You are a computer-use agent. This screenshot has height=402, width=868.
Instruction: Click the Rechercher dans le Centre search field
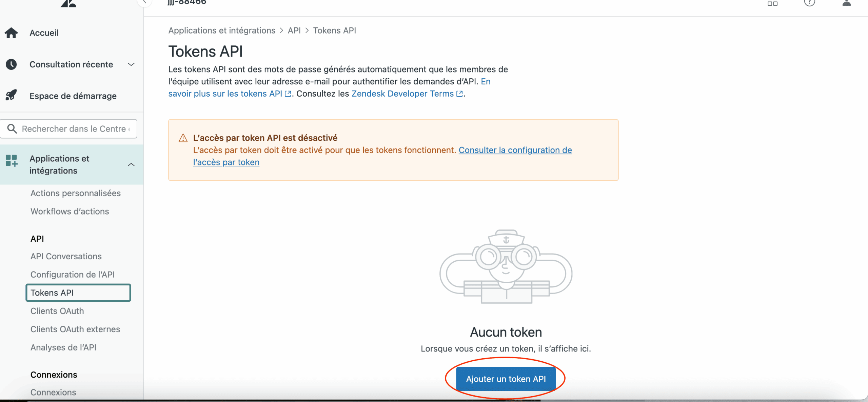coord(75,129)
